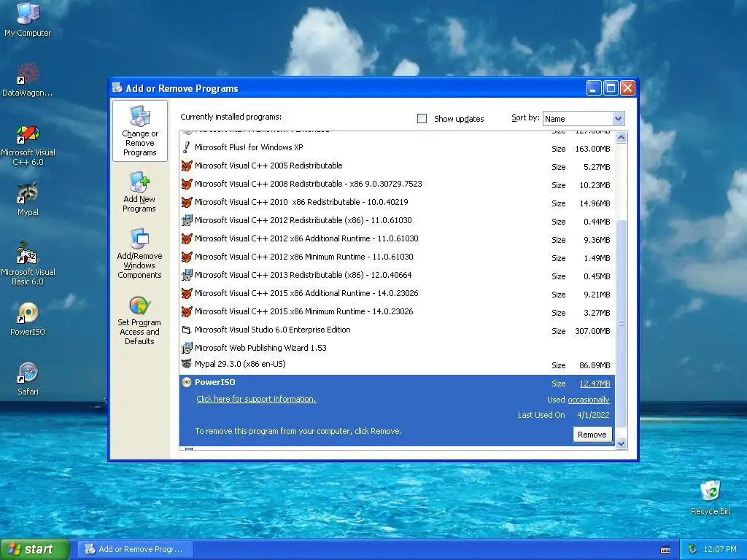Click the Used occasionally link
Image resolution: width=747 pixels, height=560 pixels.
[x=589, y=400]
